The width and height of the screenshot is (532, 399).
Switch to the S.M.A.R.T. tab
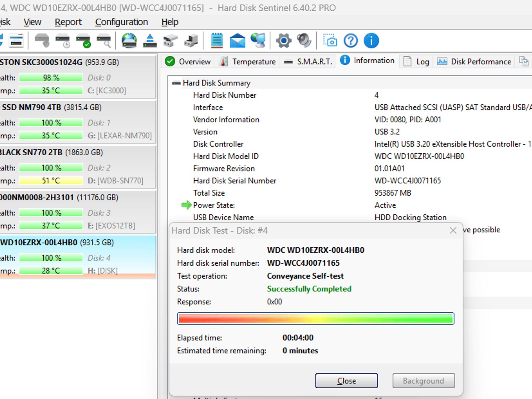308,62
